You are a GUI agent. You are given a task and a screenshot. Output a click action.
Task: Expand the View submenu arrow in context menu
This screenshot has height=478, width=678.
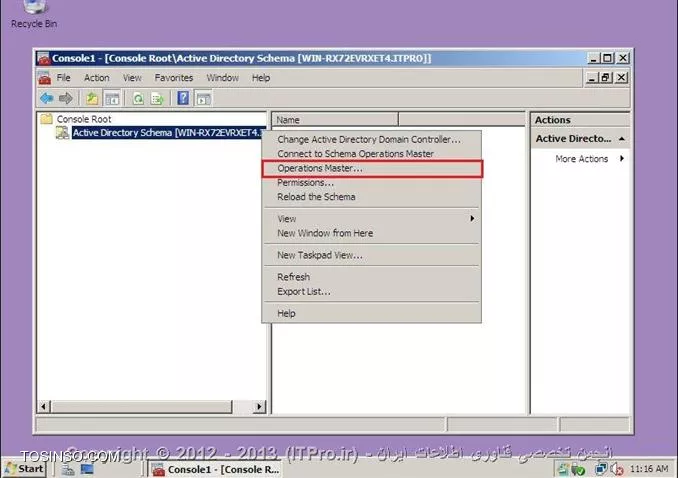(472, 218)
